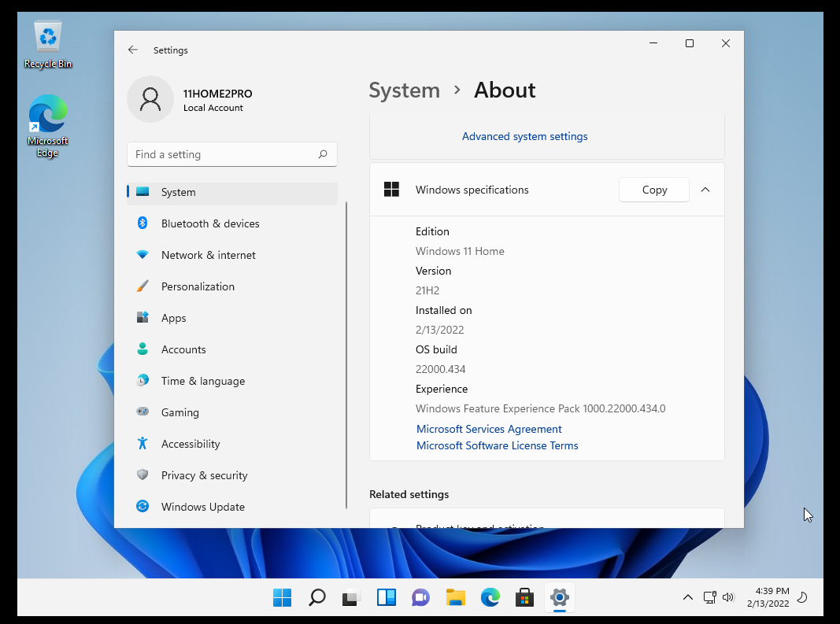Viewport: 840px width, 624px height.
Task: Click the Windows logo beside Windows specifications
Action: click(391, 189)
